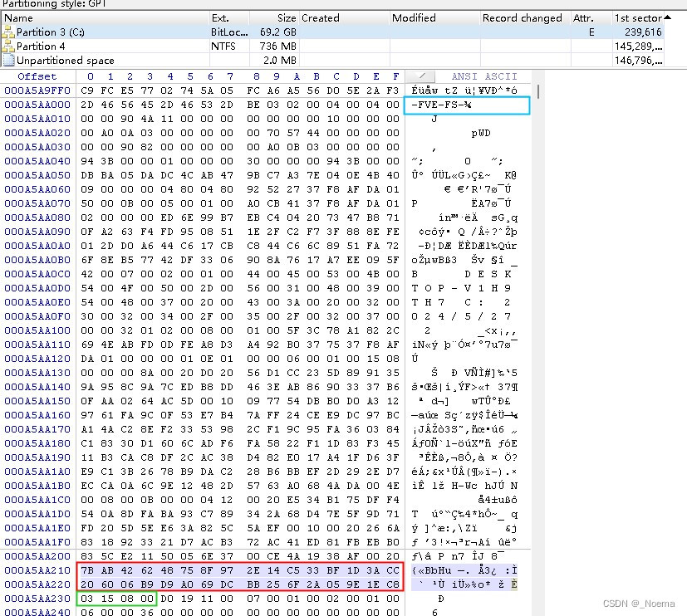Click offset 000A5AA0C0 row label
687x616 pixels.
pyautogui.click(x=37, y=274)
